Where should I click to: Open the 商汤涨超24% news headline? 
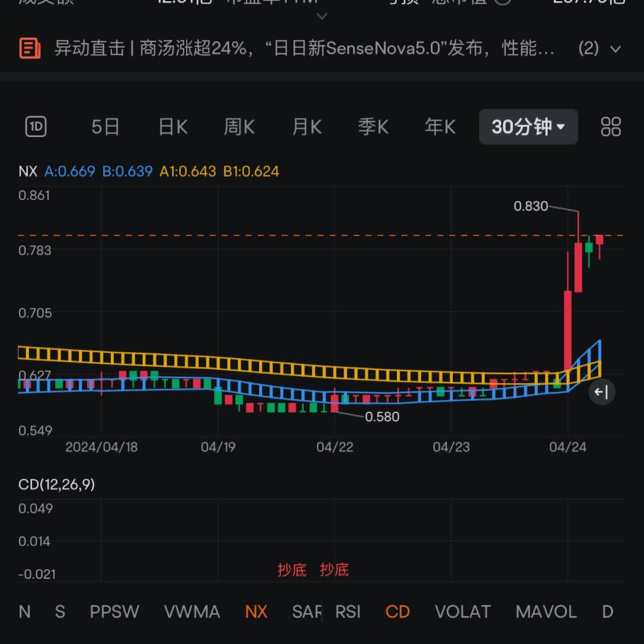(304, 48)
